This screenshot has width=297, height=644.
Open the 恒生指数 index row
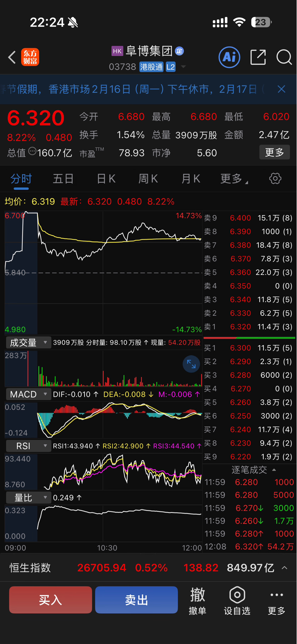tap(148, 568)
